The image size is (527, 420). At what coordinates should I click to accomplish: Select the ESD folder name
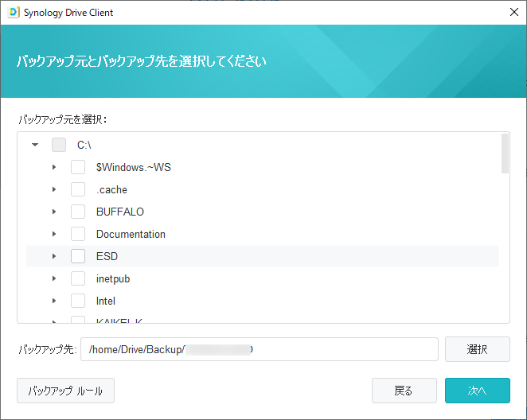[x=107, y=256]
